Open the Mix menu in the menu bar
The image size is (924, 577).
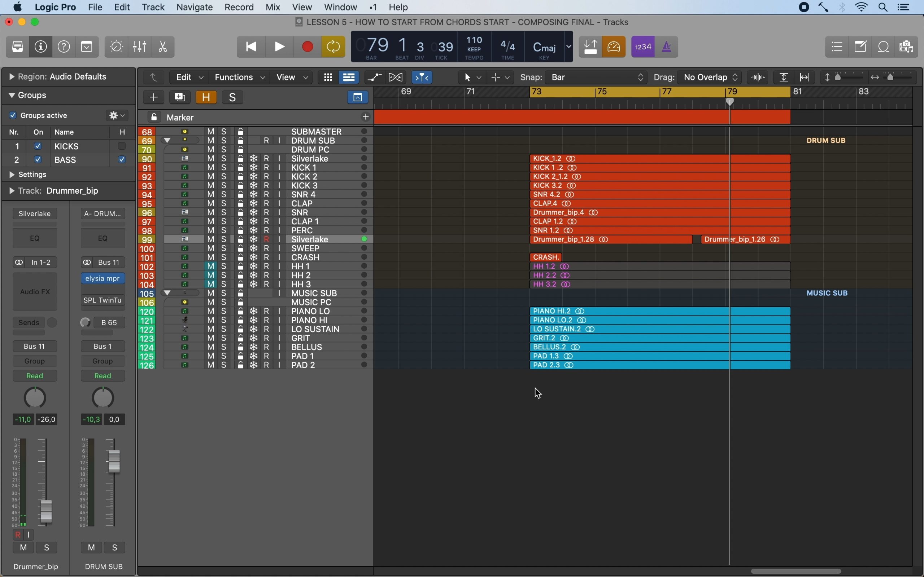[273, 7]
